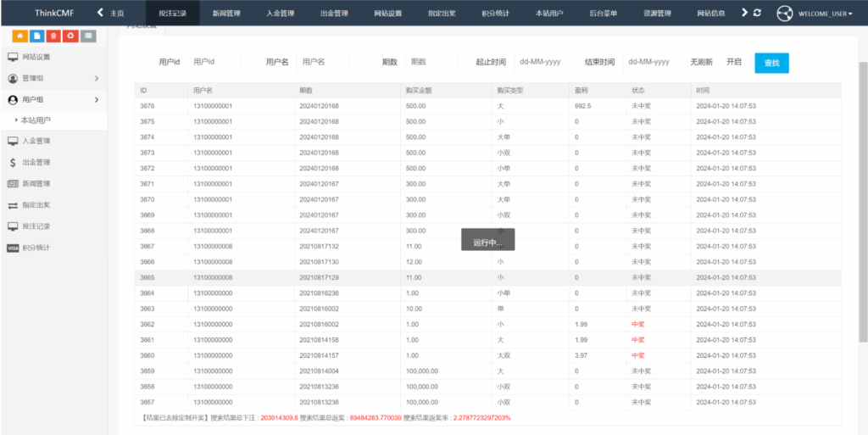Collapse the 用户组 sidebar group
Viewport: 868px width, 435px height.
point(54,99)
